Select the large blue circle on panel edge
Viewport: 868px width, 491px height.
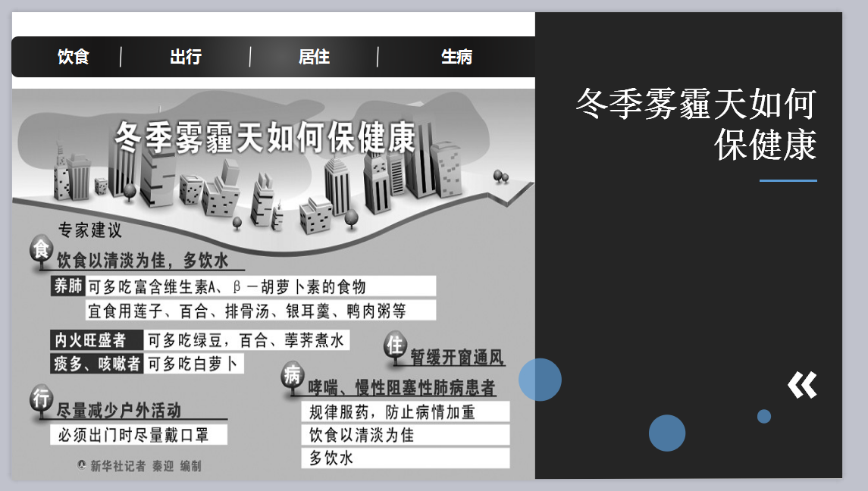click(x=540, y=380)
